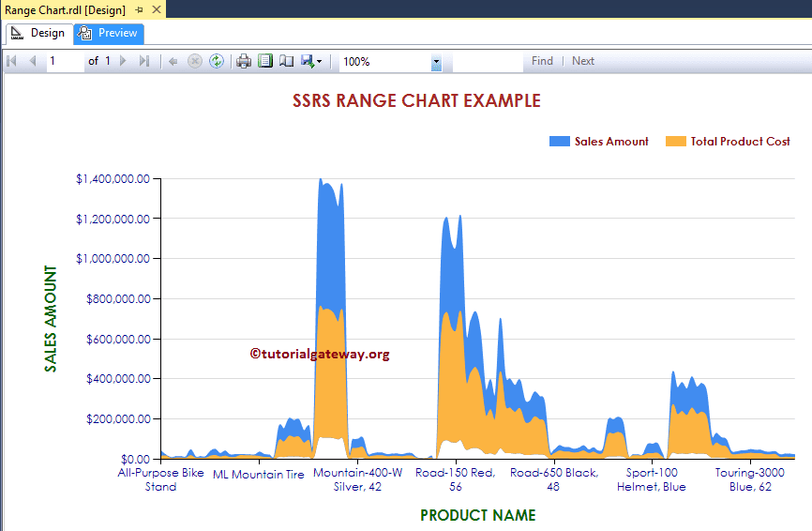Viewport: 812px width, 531px height.
Task: Switch to the Preview tab
Action: click(109, 33)
